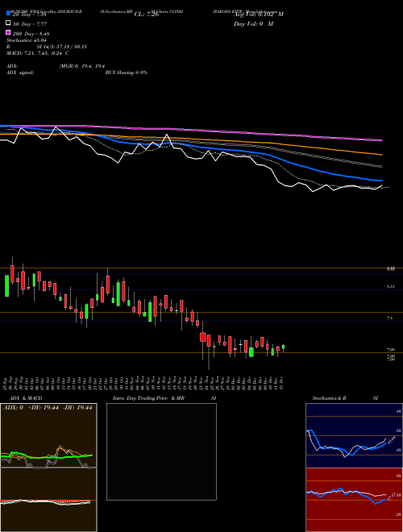Click the 'ADX signal:' label
This screenshot has height=532, width=403.
(x=20, y=73)
